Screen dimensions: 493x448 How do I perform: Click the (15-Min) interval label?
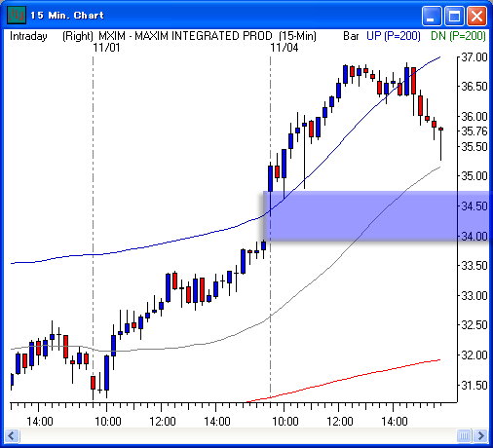coord(297,36)
